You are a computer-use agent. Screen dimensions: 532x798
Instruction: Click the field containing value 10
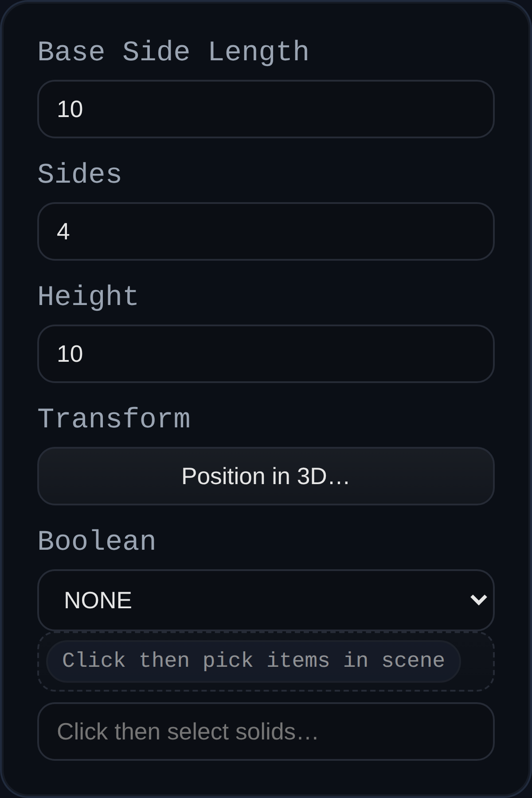click(x=266, y=109)
